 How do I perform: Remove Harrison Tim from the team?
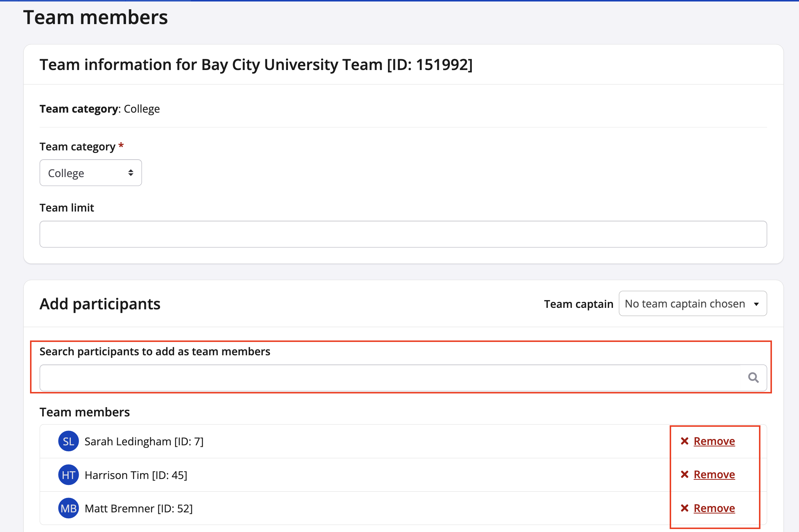pyautogui.click(x=714, y=475)
